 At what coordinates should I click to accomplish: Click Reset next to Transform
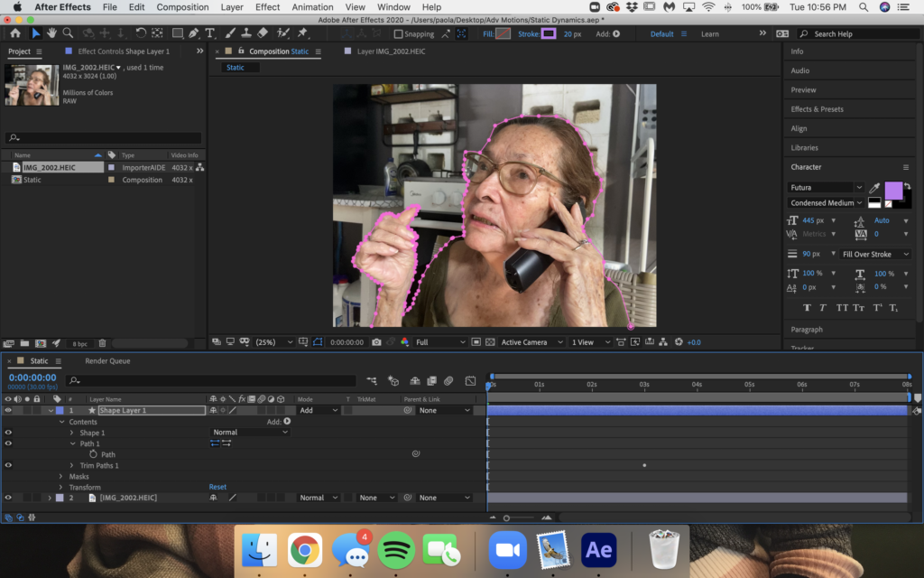click(x=217, y=487)
